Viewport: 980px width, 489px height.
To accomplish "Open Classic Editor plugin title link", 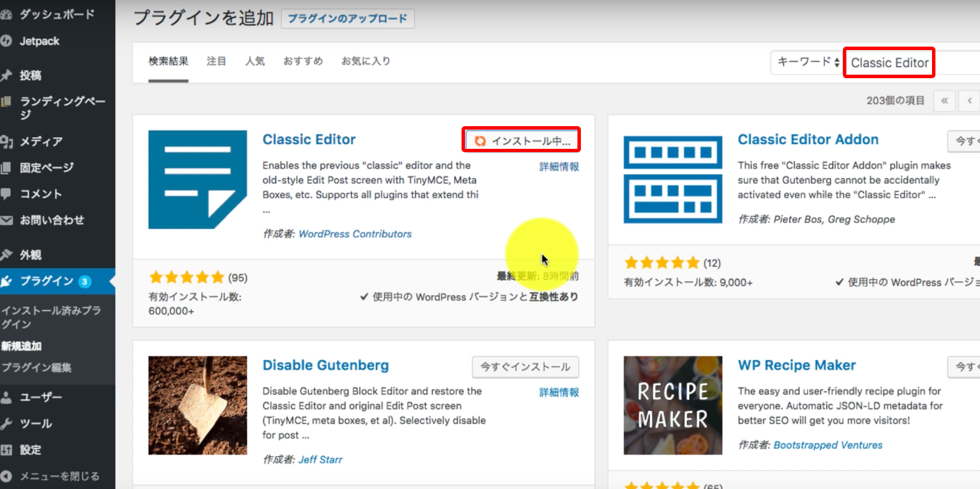I will pos(309,140).
